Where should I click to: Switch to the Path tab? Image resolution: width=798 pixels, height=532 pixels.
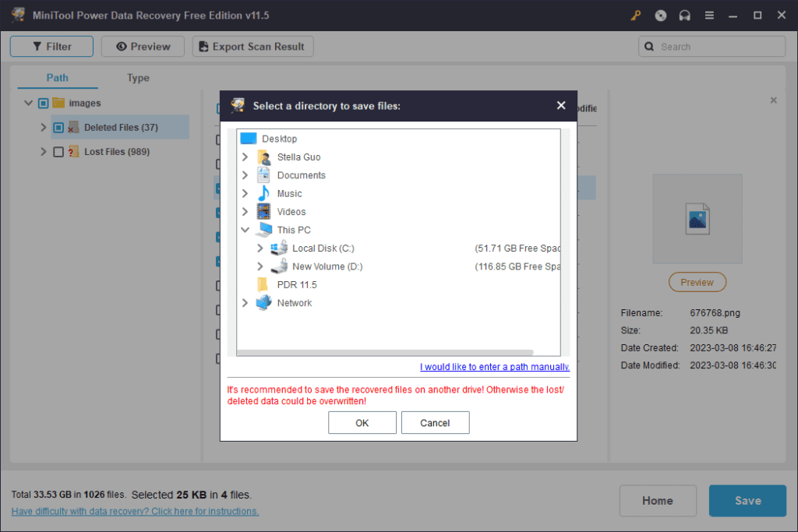58,78
